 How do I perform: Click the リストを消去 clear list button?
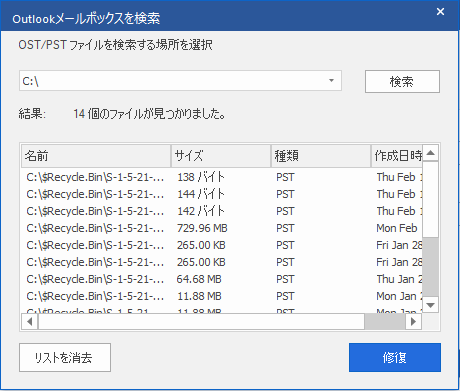65,357
